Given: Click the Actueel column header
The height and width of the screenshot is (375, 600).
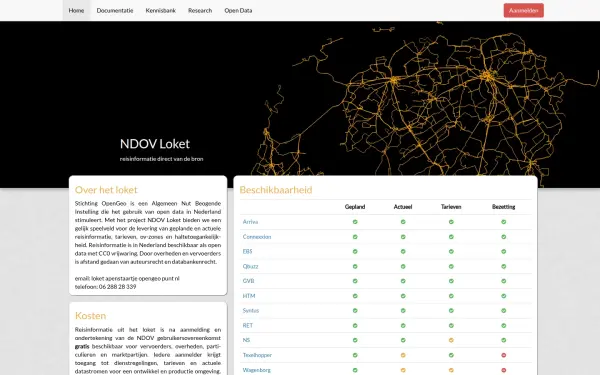Looking at the screenshot, I should [403, 207].
